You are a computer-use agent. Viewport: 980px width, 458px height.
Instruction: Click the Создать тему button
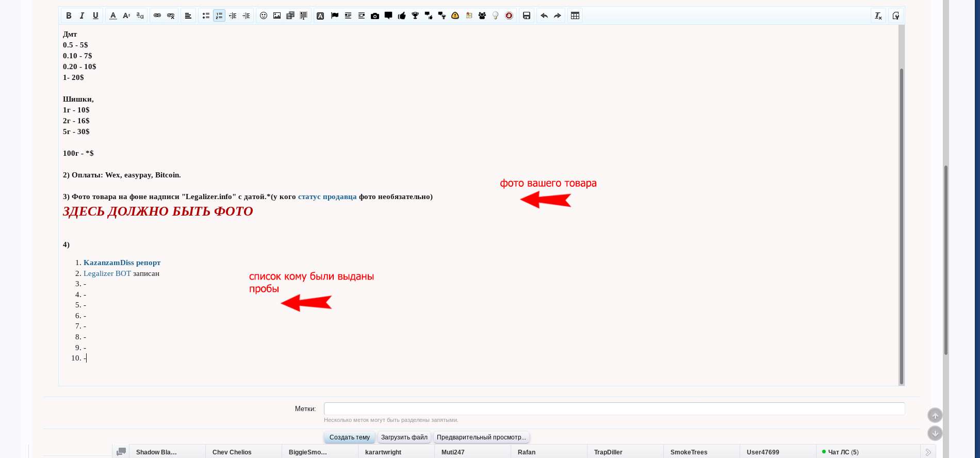click(349, 437)
